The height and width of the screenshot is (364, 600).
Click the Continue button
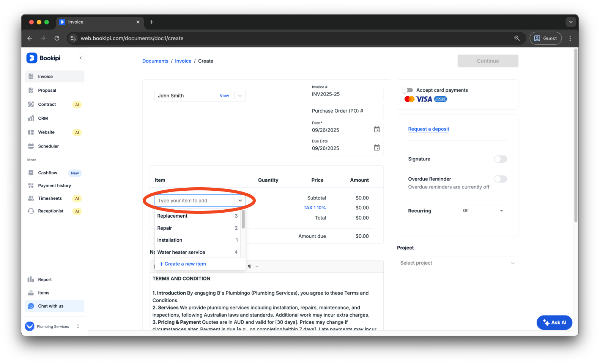(488, 61)
